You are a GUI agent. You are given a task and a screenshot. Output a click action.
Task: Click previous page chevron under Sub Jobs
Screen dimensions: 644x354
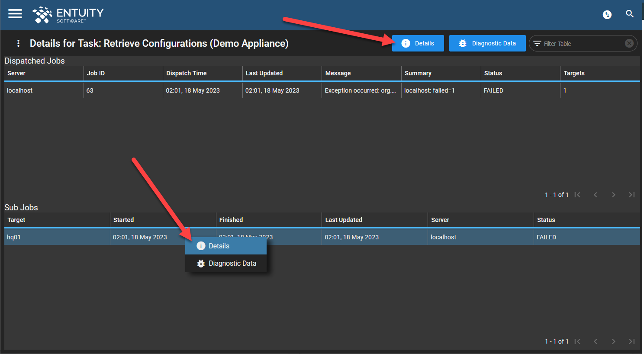[595, 341]
